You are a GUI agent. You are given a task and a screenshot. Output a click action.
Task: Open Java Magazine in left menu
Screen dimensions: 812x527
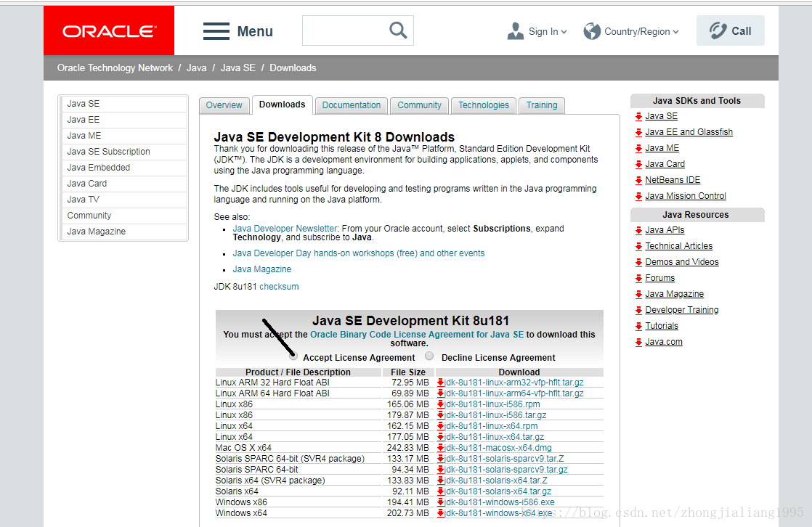123,232
